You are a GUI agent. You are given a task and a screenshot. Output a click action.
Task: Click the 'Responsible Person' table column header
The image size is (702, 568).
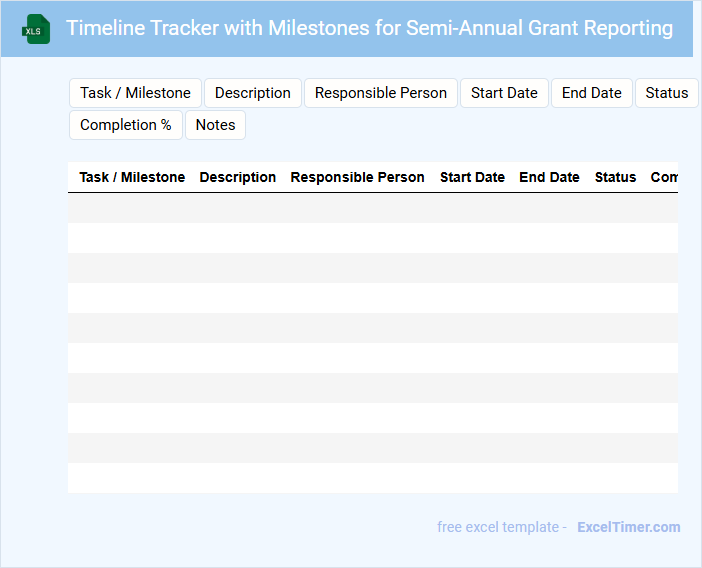[357, 177]
